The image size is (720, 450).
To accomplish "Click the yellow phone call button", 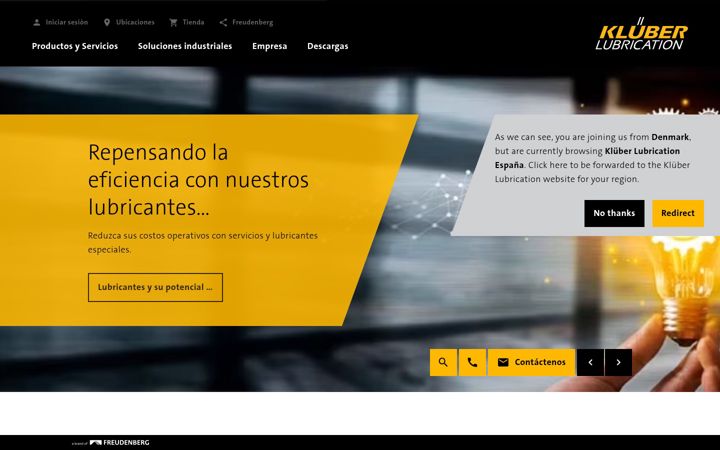I will (472, 362).
